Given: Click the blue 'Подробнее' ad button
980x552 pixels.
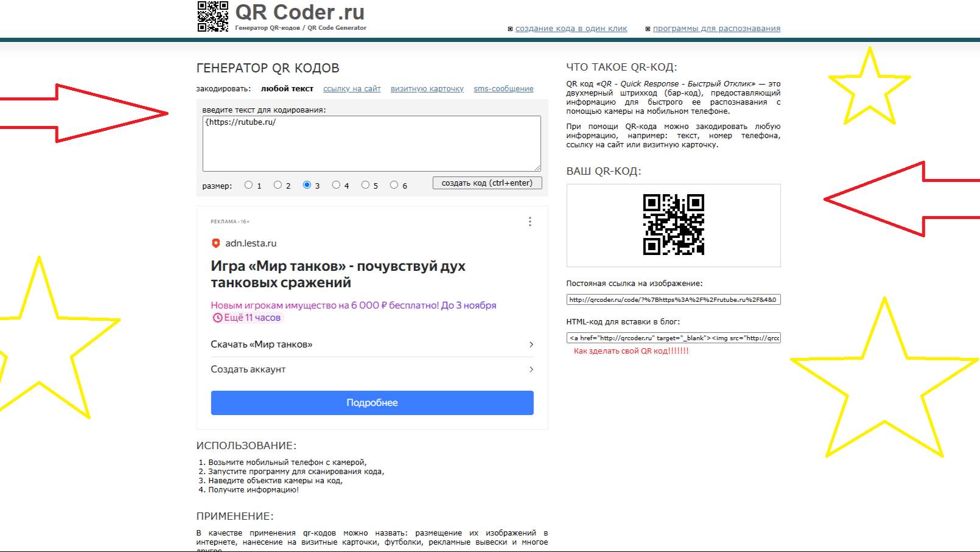Looking at the screenshot, I should 373,403.
